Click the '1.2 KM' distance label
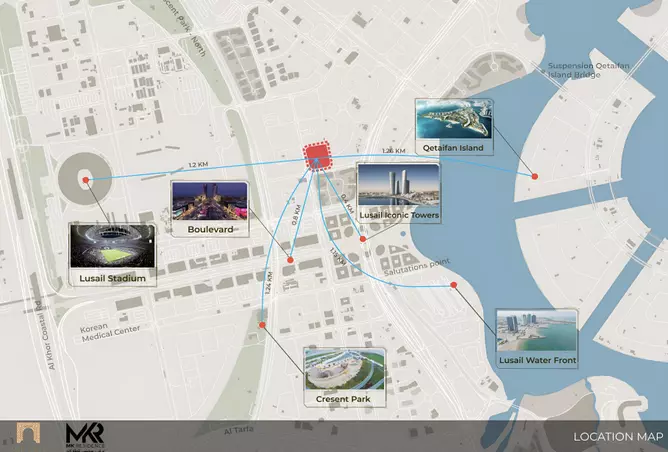 point(198,165)
